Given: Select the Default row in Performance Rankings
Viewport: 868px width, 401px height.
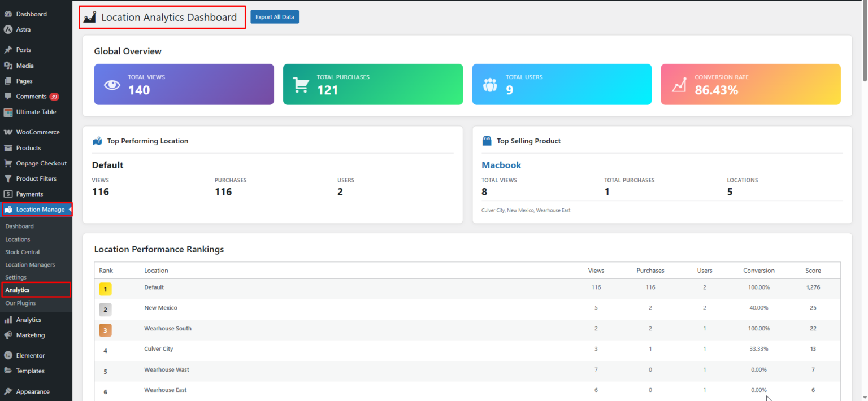Looking at the screenshot, I should (154, 287).
